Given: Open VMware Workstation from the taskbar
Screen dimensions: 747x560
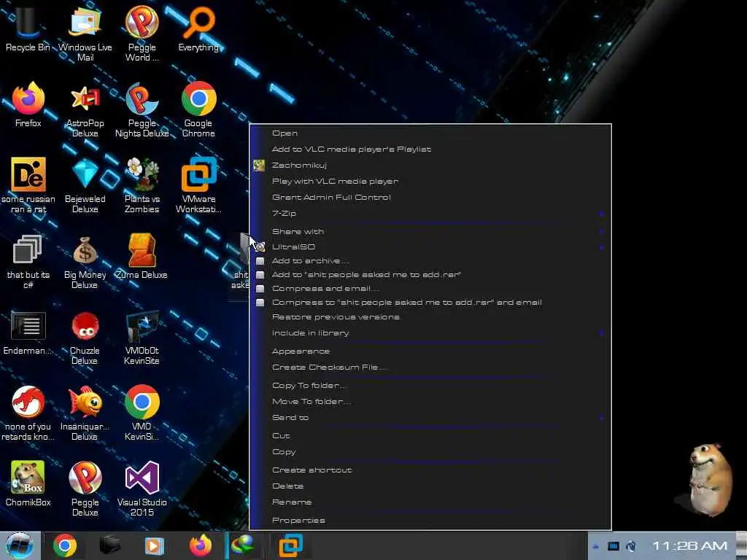Looking at the screenshot, I should (x=290, y=545).
